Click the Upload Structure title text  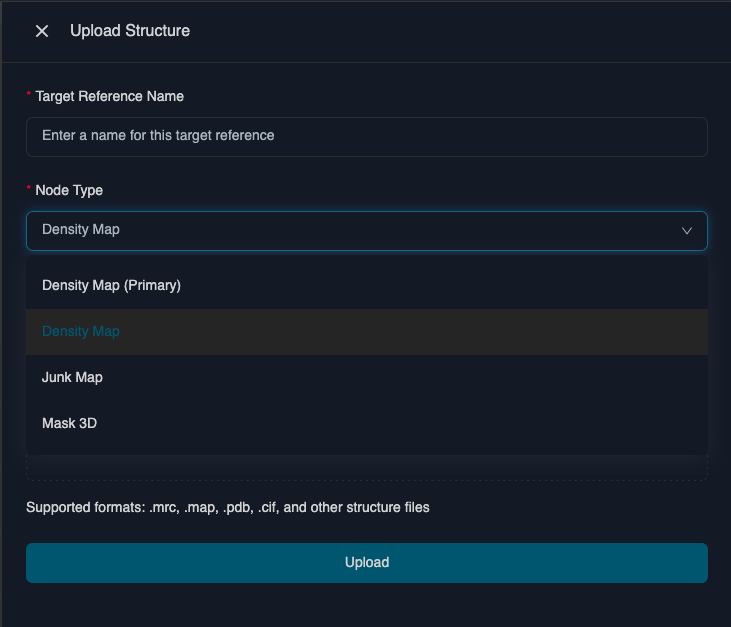tap(130, 31)
